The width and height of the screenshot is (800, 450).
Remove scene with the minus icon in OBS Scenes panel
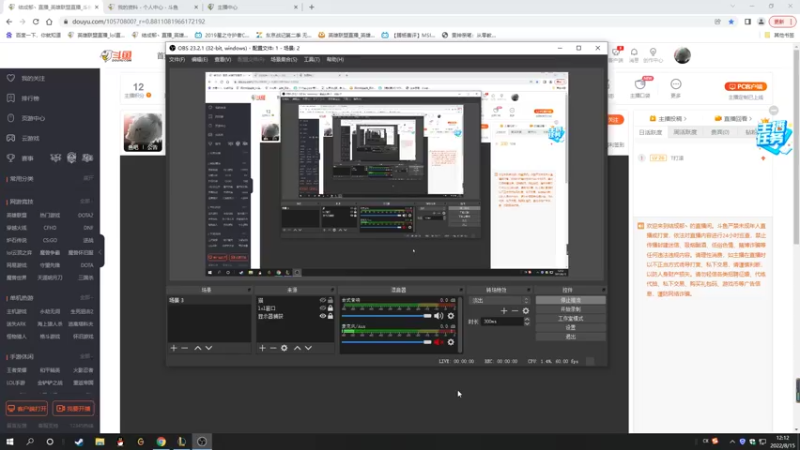(185, 348)
